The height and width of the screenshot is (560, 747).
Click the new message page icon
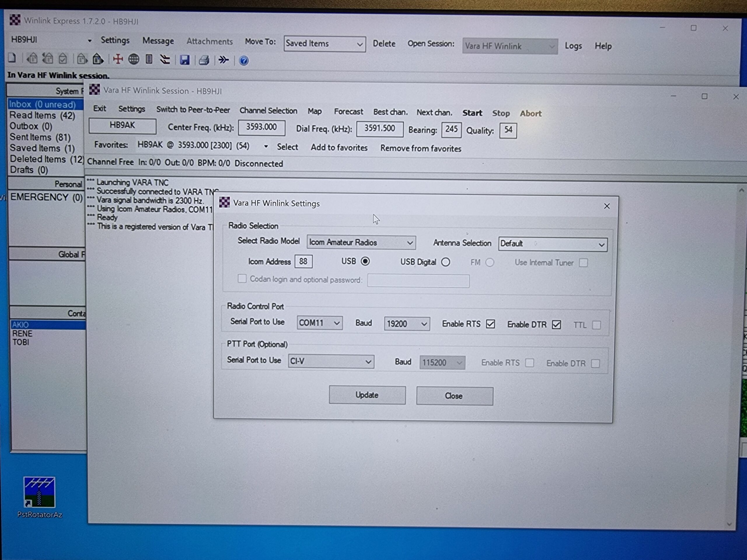coord(12,58)
